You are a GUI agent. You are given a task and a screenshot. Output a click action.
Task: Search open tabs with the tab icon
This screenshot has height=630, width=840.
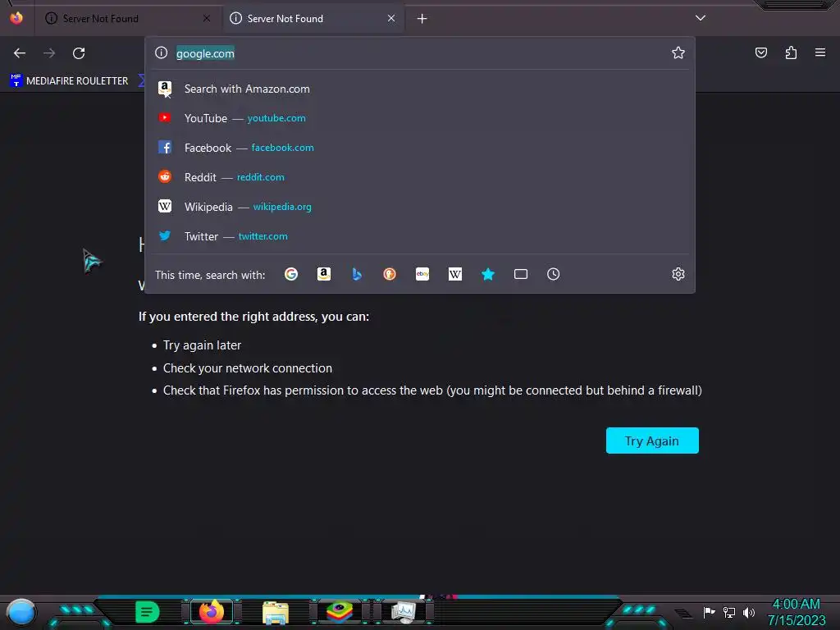tap(521, 274)
